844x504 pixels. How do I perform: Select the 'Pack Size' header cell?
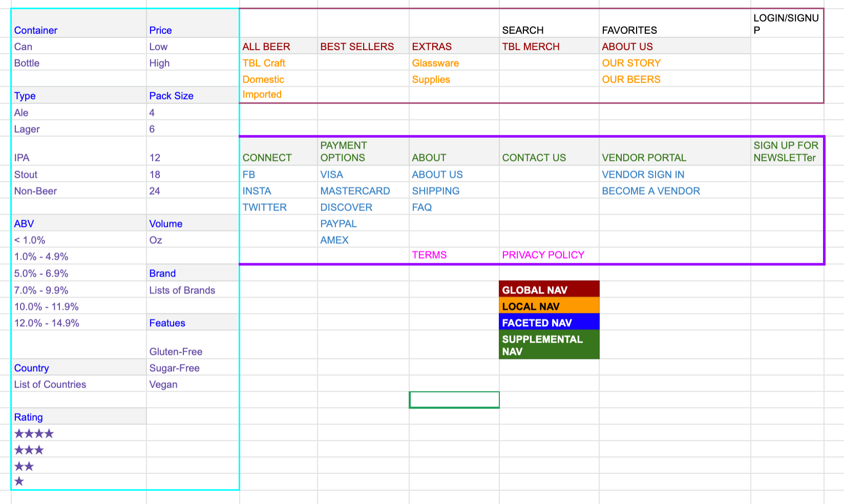tap(193, 95)
